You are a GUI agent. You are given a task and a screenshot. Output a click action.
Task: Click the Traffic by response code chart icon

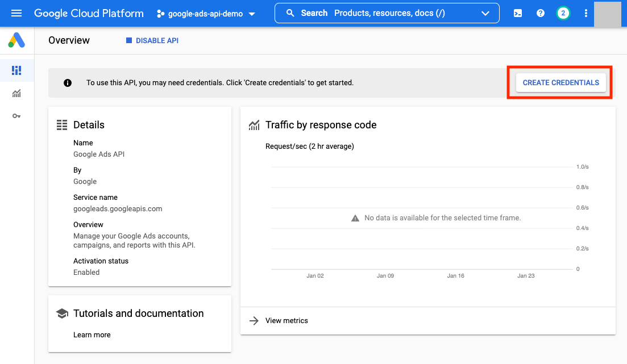click(x=254, y=125)
